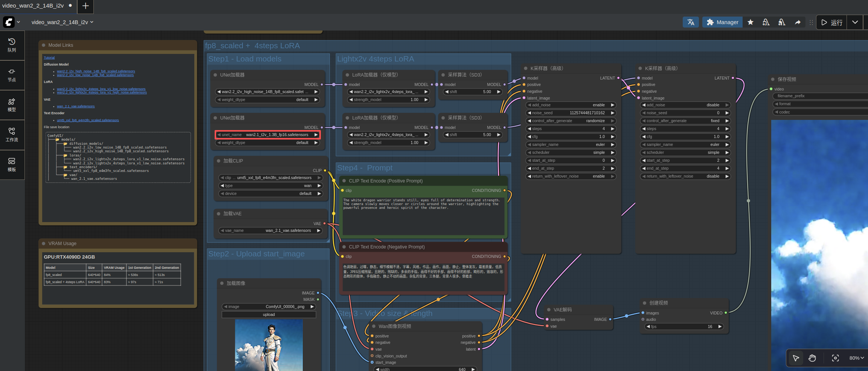Switch to the video_wan2_2_14B_i2v tab

click(x=33, y=6)
